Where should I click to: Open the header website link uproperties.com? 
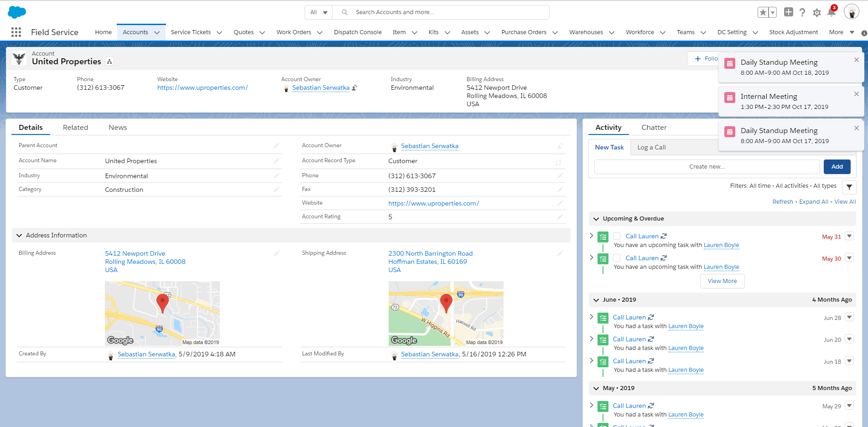(x=203, y=88)
